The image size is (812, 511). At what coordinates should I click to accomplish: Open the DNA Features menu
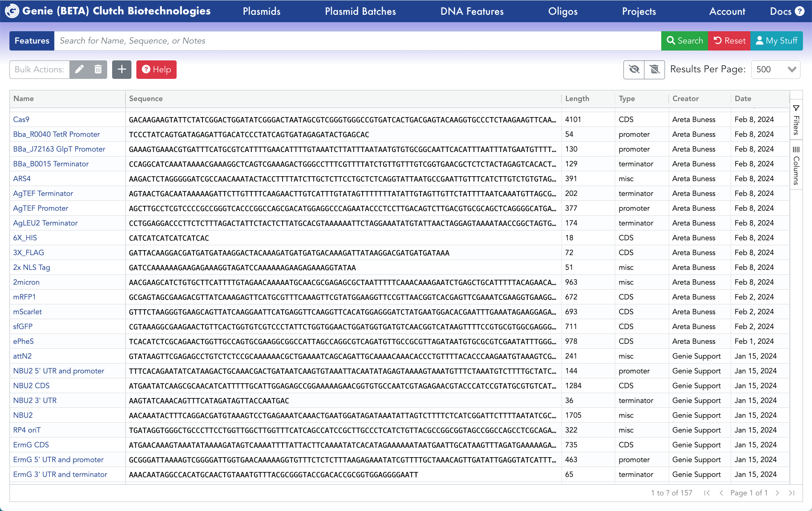[472, 11]
